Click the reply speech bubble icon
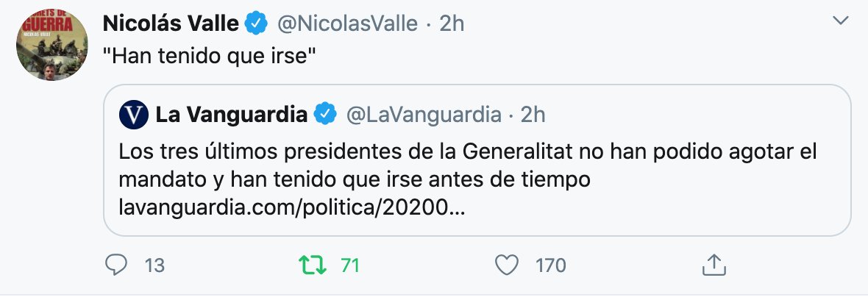Image resolution: width=868 pixels, height=297 pixels. [115, 265]
